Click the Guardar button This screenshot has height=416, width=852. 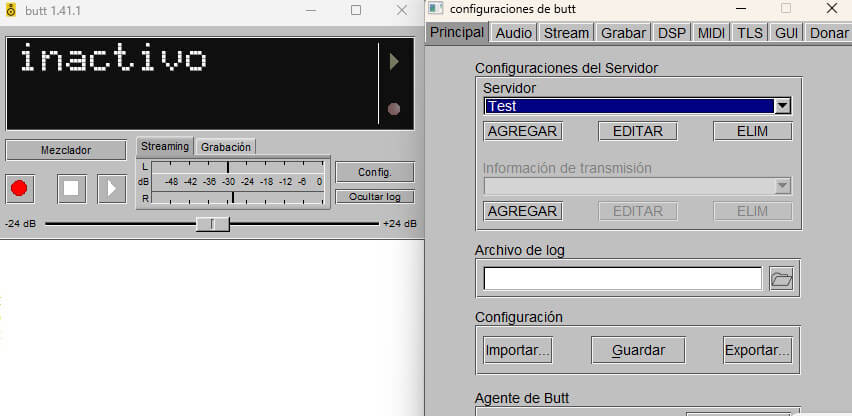point(638,350)
